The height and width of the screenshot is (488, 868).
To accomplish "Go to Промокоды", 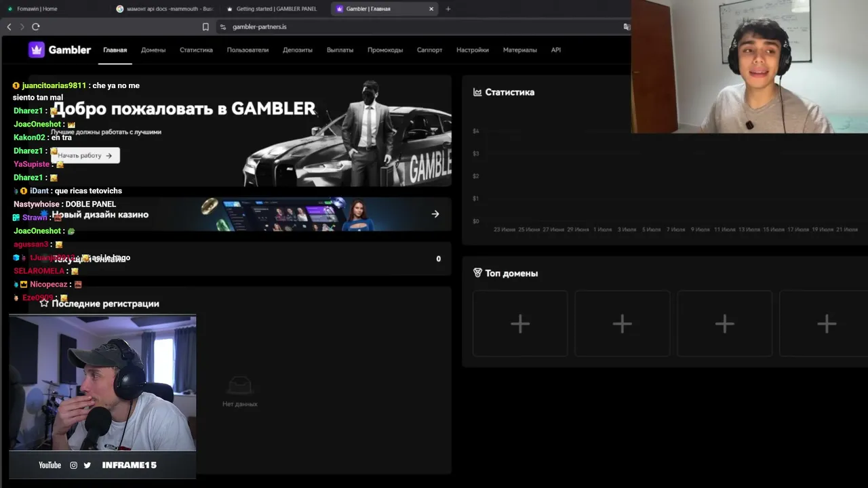I will [x=385, y=50].
